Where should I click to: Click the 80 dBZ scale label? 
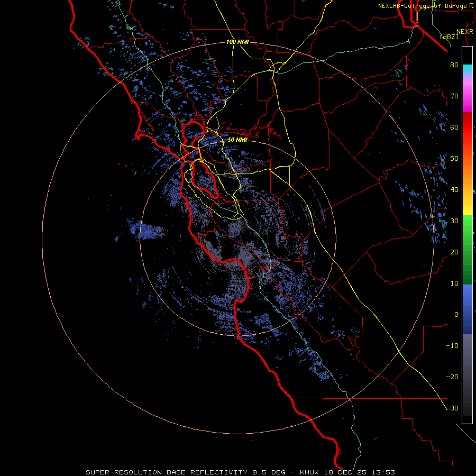[x=454, y=65]
